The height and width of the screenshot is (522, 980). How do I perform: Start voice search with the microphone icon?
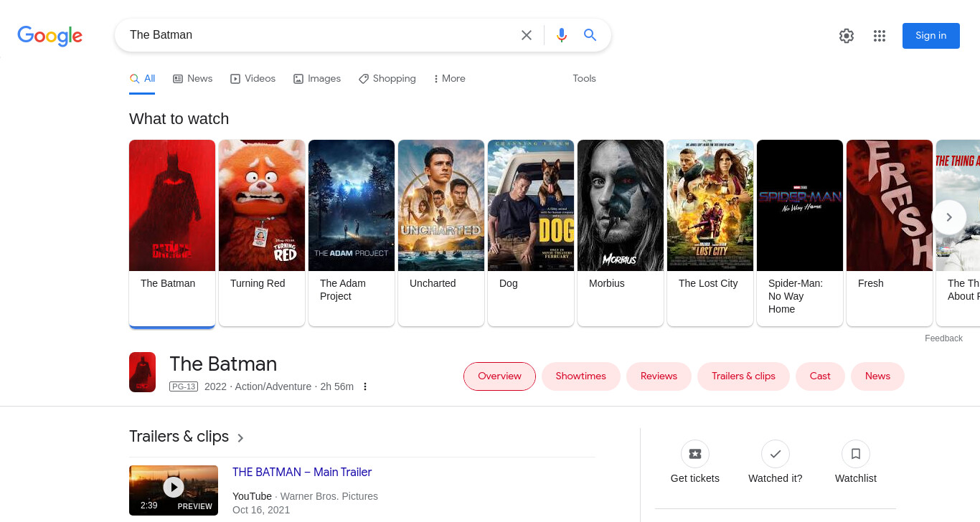[x=562, y=35]
